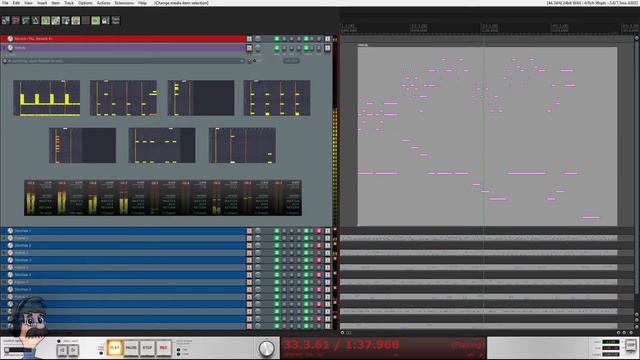640x360 pixels.
Task: Click the seventh toolbar icon
Action: [66, 20]
